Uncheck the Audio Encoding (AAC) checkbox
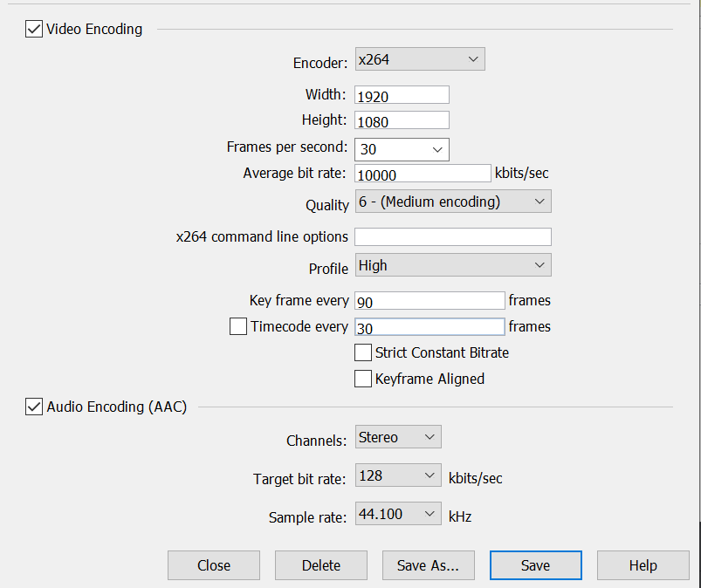 pyautogui.click(x=34, y=407)
